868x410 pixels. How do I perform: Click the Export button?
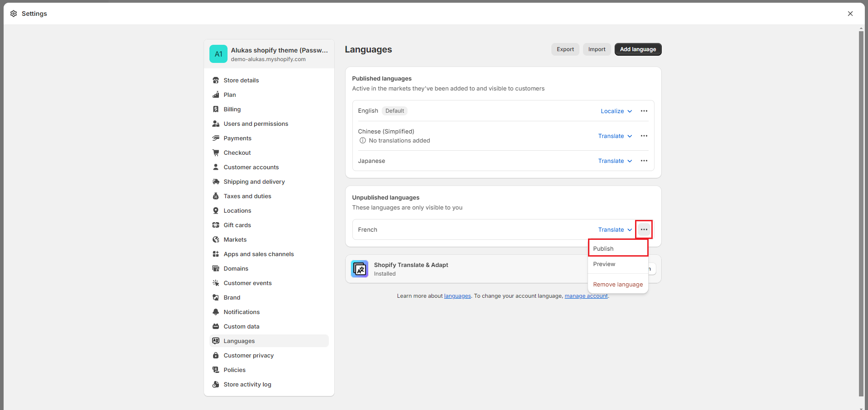(565, 49)
